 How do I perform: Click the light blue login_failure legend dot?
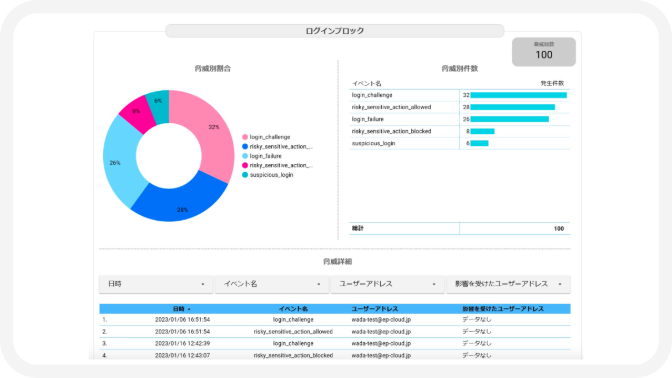click(x=245, y=156)
